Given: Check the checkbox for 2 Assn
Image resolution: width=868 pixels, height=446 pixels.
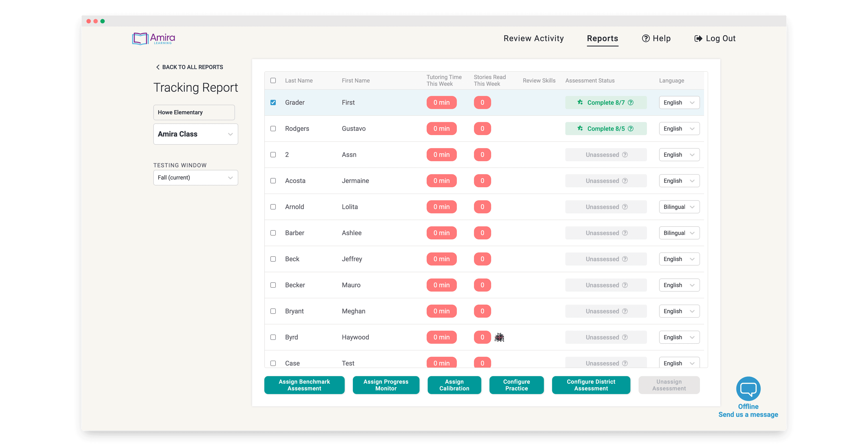Looking at the screenshot, I should point(273,154).
